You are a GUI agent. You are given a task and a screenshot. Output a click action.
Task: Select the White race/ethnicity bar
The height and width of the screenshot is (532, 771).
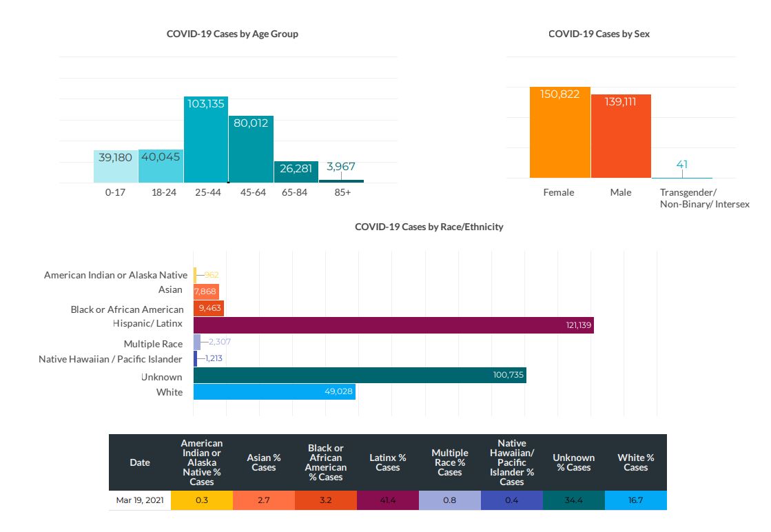274,392
